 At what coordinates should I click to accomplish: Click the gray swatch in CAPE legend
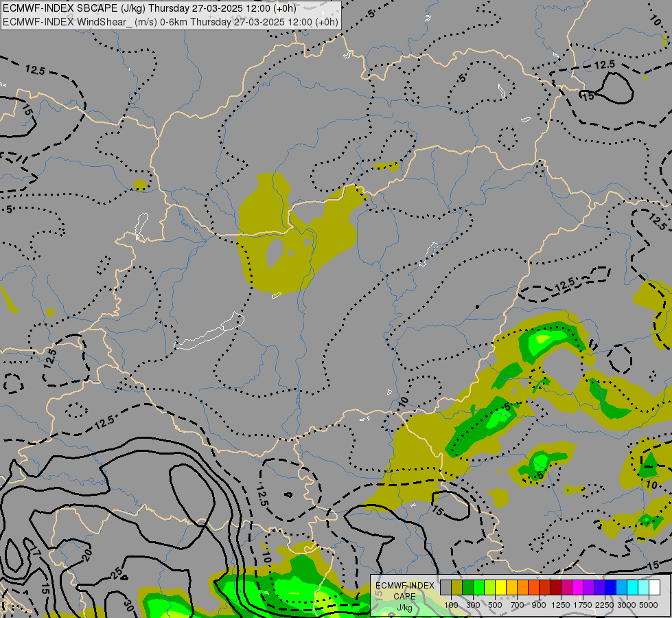click(445, 587)
